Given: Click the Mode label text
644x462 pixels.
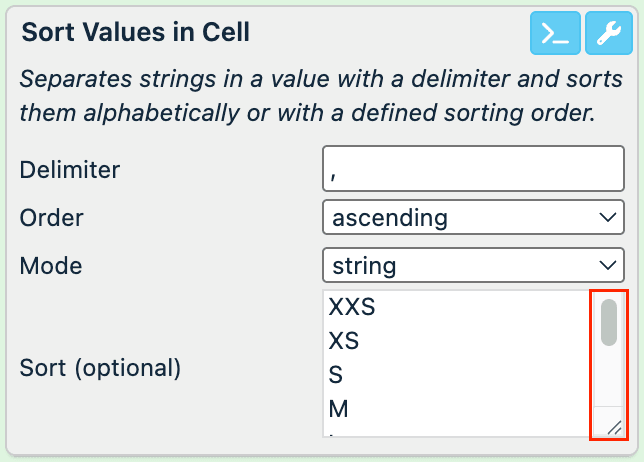Looking at the screenshot, I should 51,266.
